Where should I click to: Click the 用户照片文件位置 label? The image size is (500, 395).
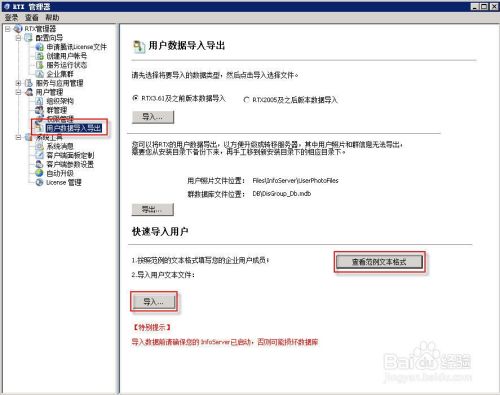tap(216, 181)
